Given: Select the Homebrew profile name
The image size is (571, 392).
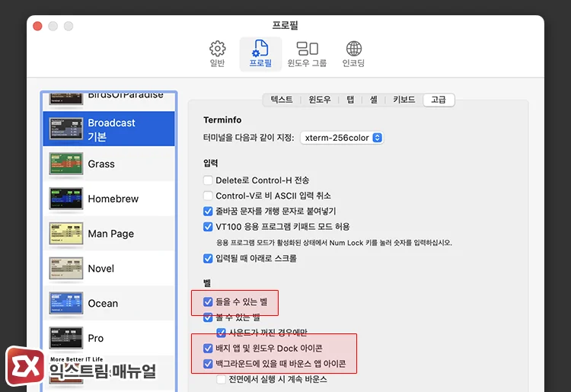Looking at the screenshot, I should (x=113, y=199).
